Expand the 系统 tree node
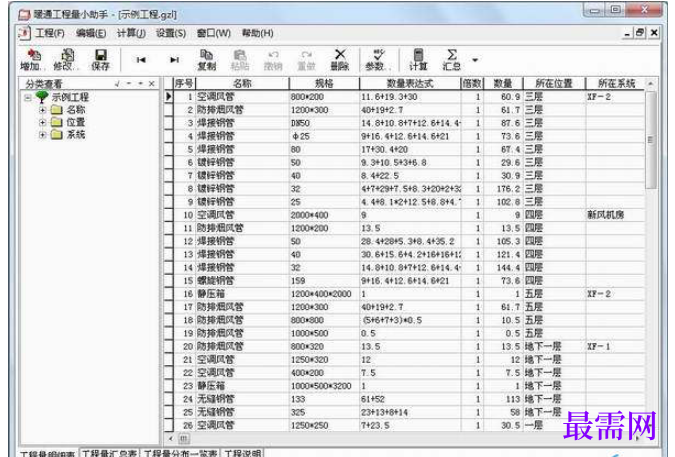Screen dimensions: 675x457 (42, 135)
